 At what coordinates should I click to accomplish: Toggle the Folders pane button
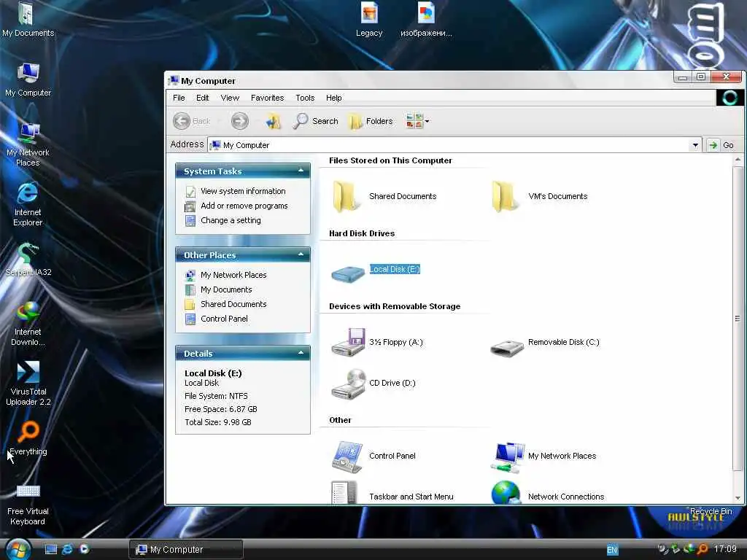[371, 121]
